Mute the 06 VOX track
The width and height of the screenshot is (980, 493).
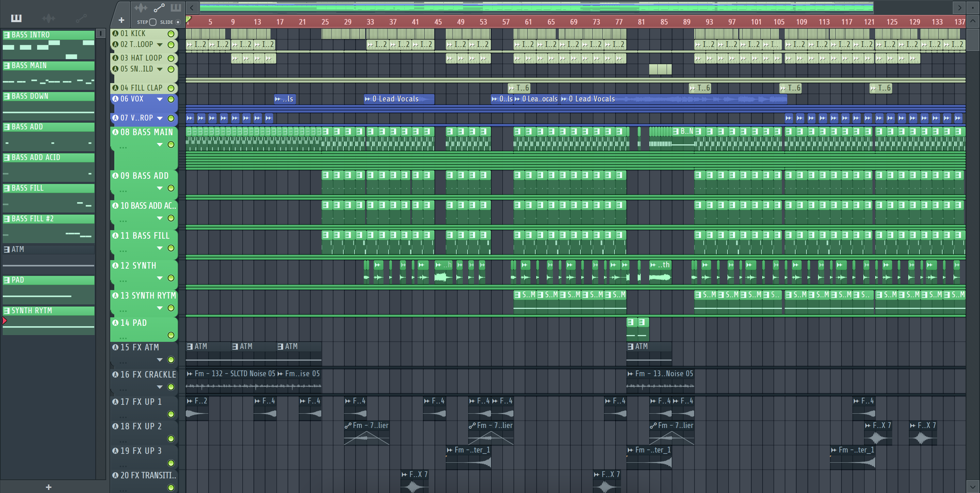(x=171, y=99)
